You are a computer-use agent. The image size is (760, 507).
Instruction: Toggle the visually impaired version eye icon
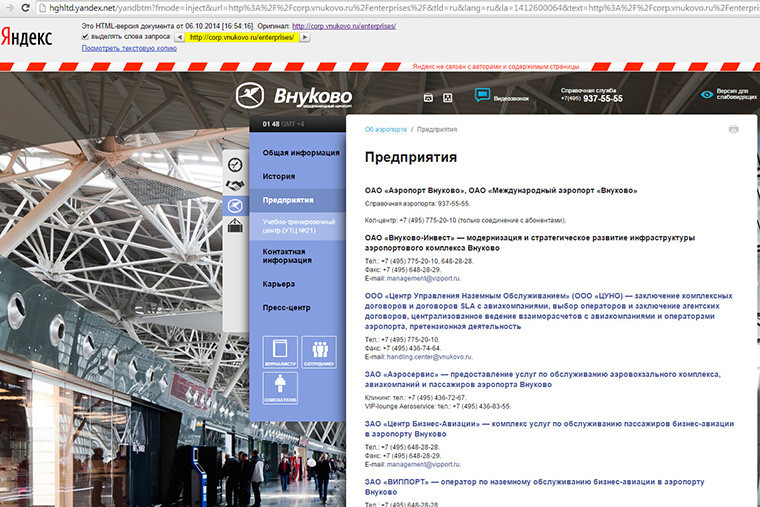[707, 95]
